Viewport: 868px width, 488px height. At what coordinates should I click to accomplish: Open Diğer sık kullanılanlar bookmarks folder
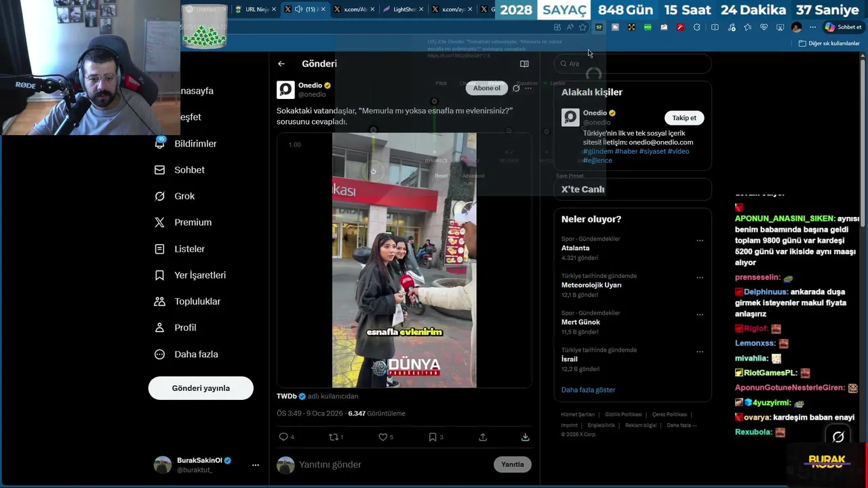[829, 43]
